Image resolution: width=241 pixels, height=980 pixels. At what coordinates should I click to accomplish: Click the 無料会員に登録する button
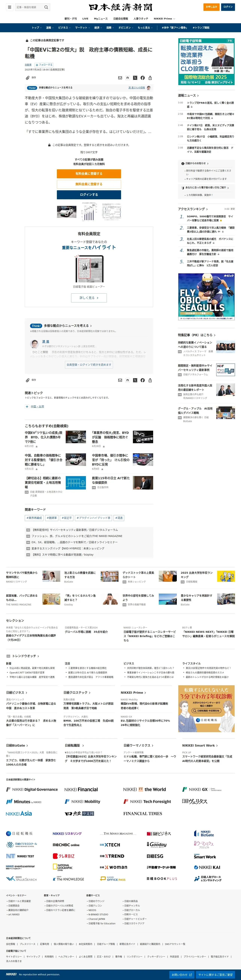point(89,184)
